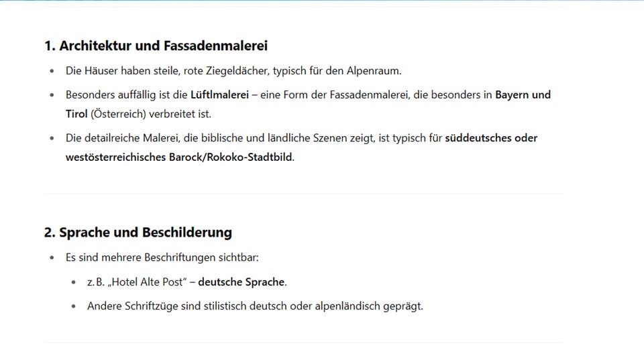Click the bold text "Bayern und"
644x362 pixels.
pyautogui.click(x=523, y=95)
